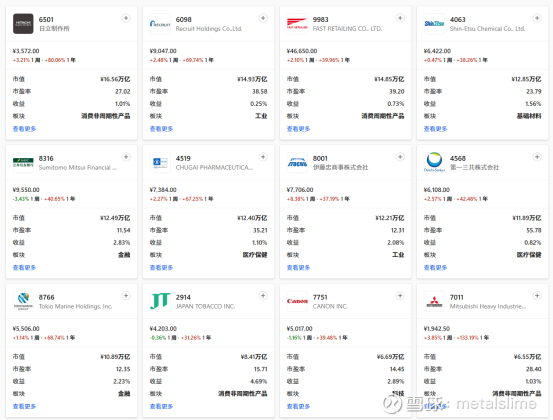Screen dimensions: 553x420
Task: Select price ¥46,650.00 on Fast Retailing card
Action: (x=302, y=51)
